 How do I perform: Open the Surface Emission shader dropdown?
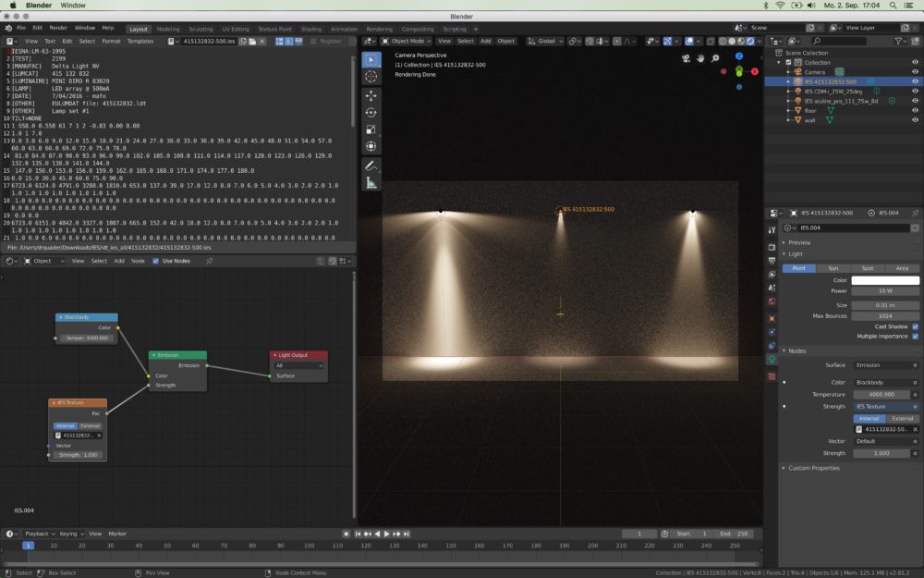point(886,365)
